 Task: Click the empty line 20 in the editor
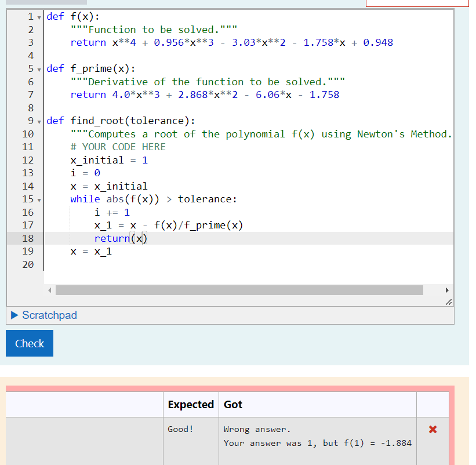pos(249,264)
